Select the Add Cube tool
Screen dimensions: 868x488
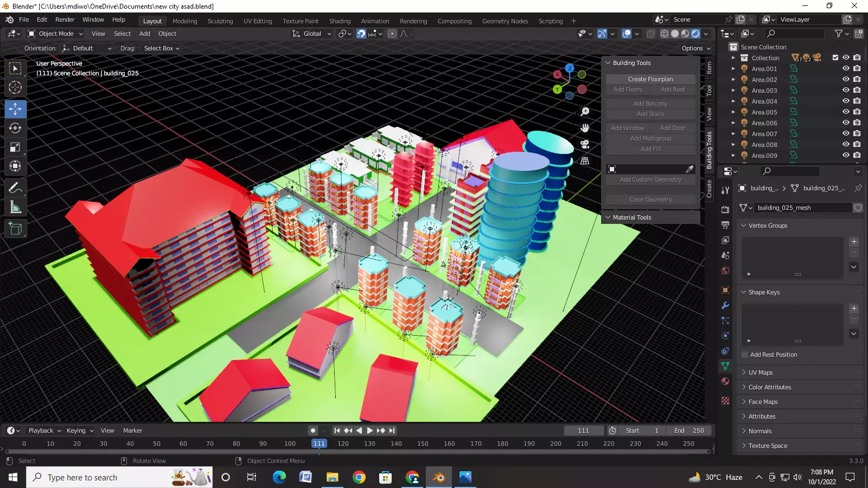(15, 229)
